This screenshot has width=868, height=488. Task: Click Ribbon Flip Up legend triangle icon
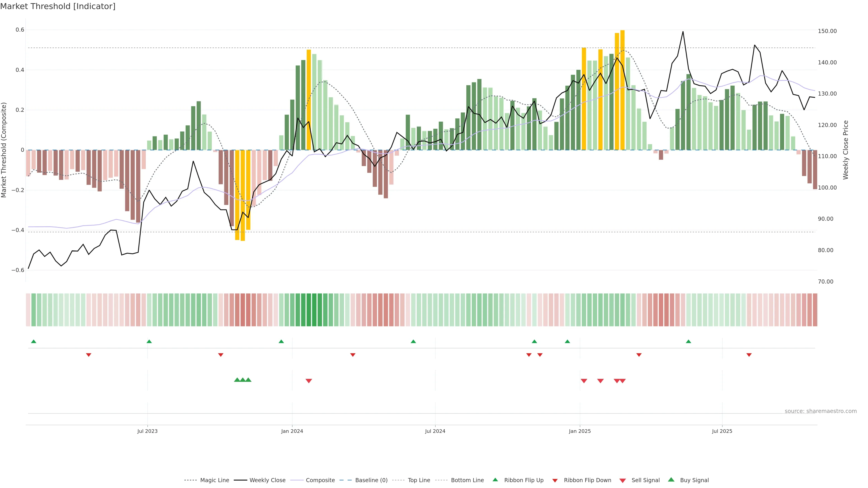coord(495,480)
